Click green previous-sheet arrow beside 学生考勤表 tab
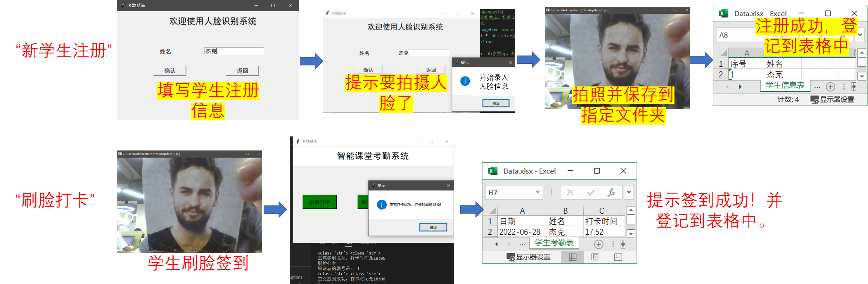Screen dimensions: 868x284 click(x=496, y=244)
